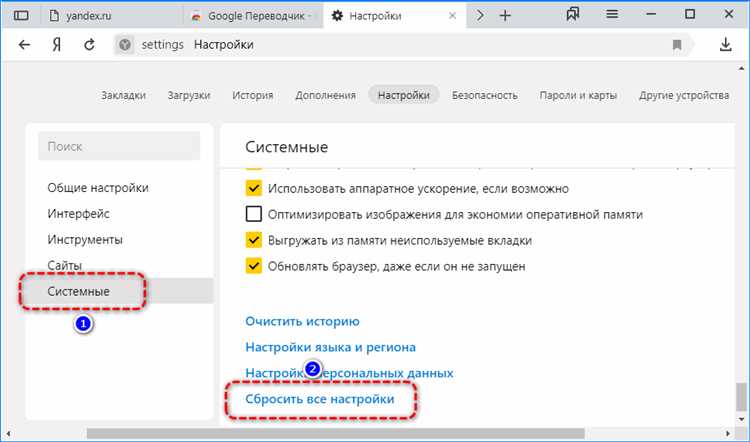Close the Настройки tab

(452, 16)
